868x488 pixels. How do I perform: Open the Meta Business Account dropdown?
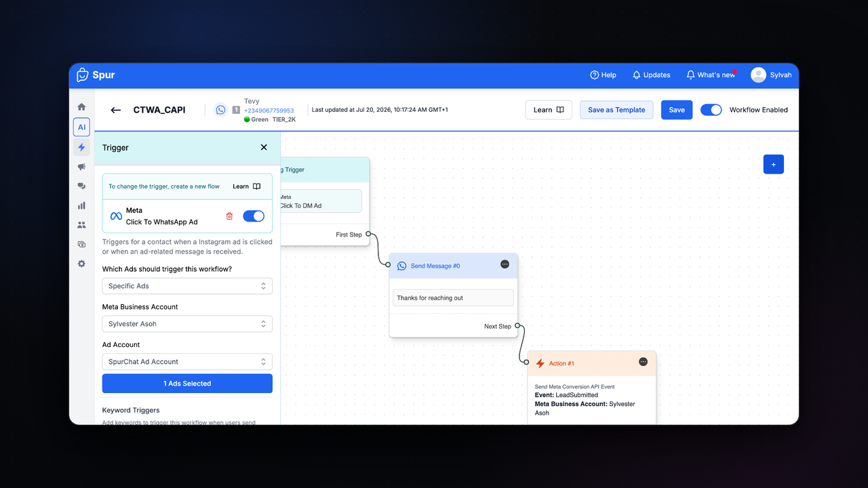(x=187, y=324)
